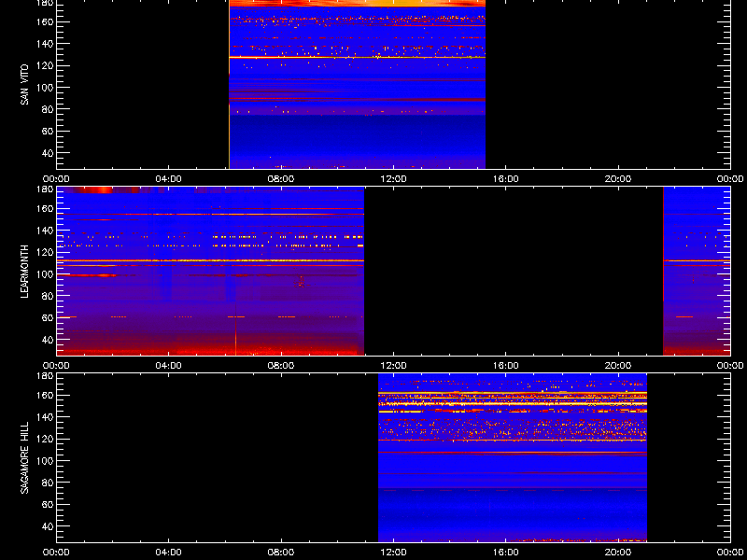Click the 100 label on Sagamore Hill axis
Viewport: 747px width, 560px height.
coord(45,461)
